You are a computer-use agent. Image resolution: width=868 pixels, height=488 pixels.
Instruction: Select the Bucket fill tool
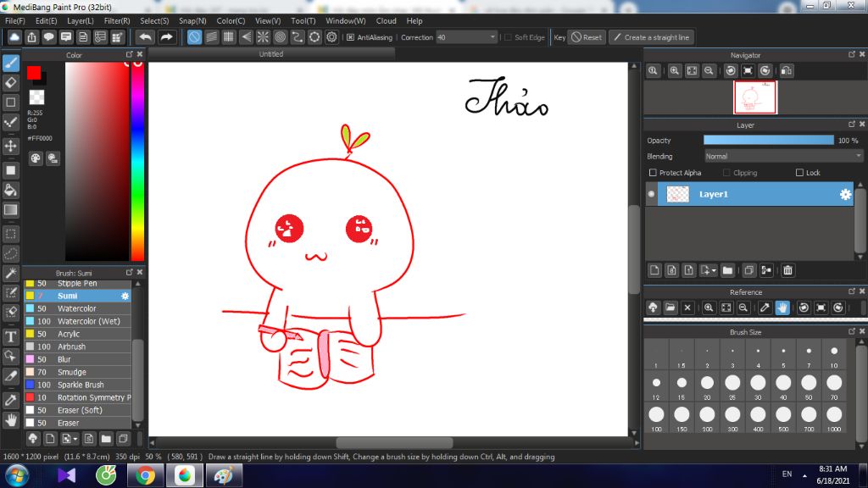click(x=11, y=191)
